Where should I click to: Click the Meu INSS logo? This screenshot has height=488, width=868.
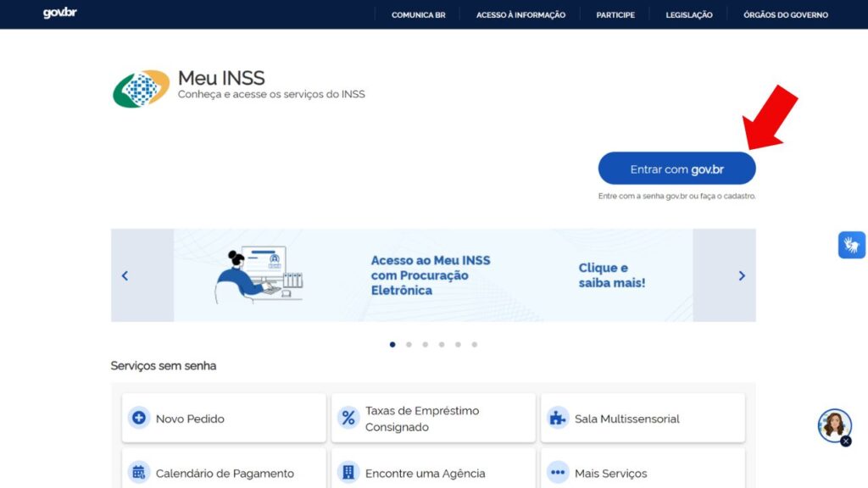click(x=141, y=89)
